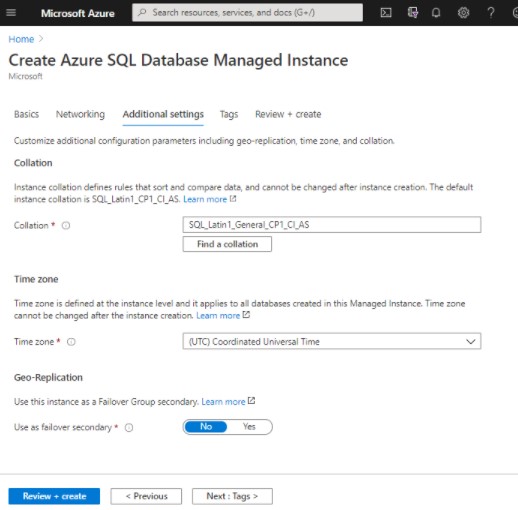Open the Help question mark menu
The width and height of the screenshot is (518, 510).
click(491, 13)
